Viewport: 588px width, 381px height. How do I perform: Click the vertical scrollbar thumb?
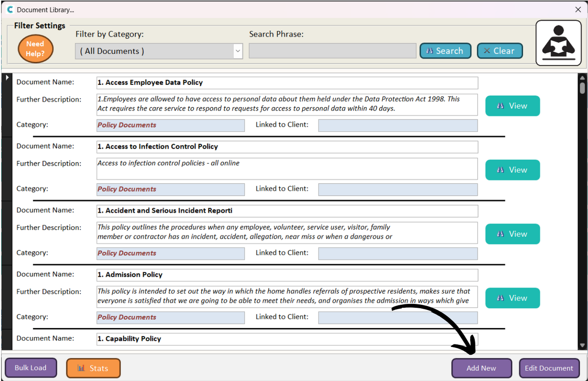pos(582,88)
